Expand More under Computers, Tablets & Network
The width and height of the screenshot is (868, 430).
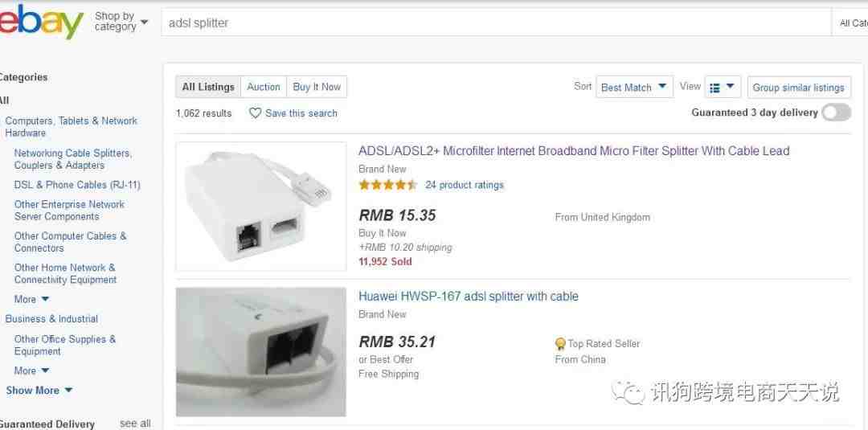31,299
